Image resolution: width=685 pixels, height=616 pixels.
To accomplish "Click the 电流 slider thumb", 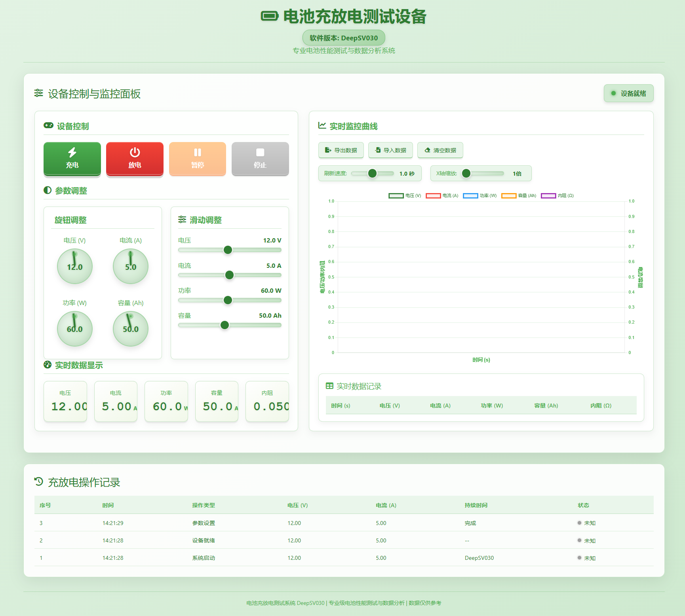I will [229, 275].
